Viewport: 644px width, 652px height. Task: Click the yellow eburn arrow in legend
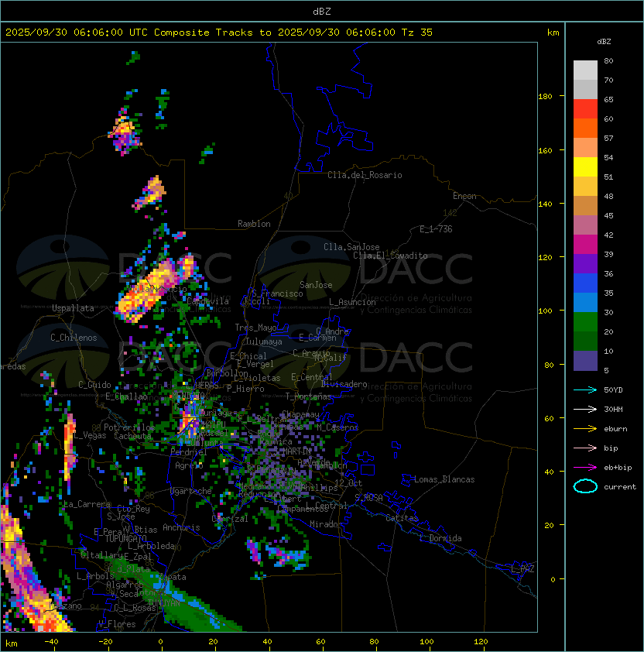coord(585,429)
